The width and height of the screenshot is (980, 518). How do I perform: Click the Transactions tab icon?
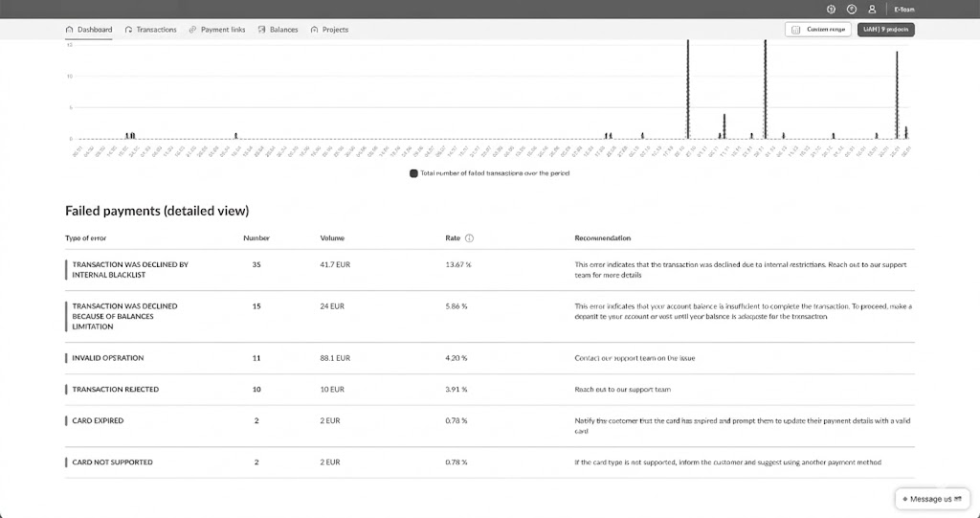[129, 30]
